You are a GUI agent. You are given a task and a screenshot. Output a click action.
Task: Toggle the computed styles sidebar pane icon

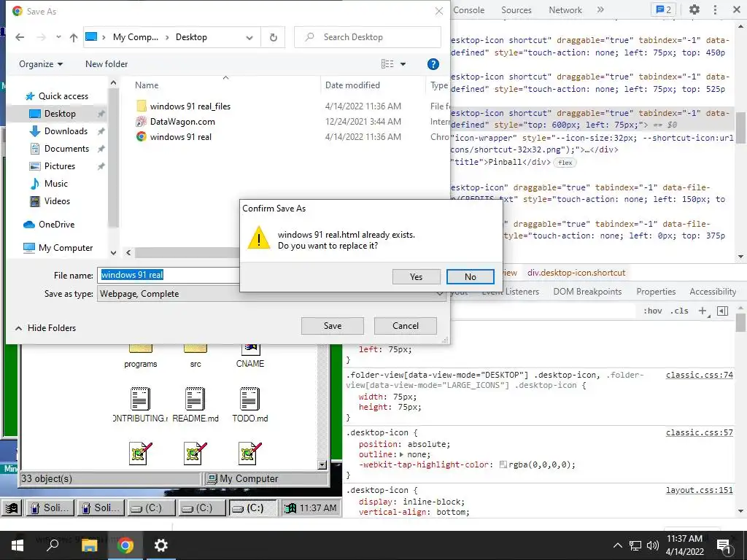coord(723,311)
